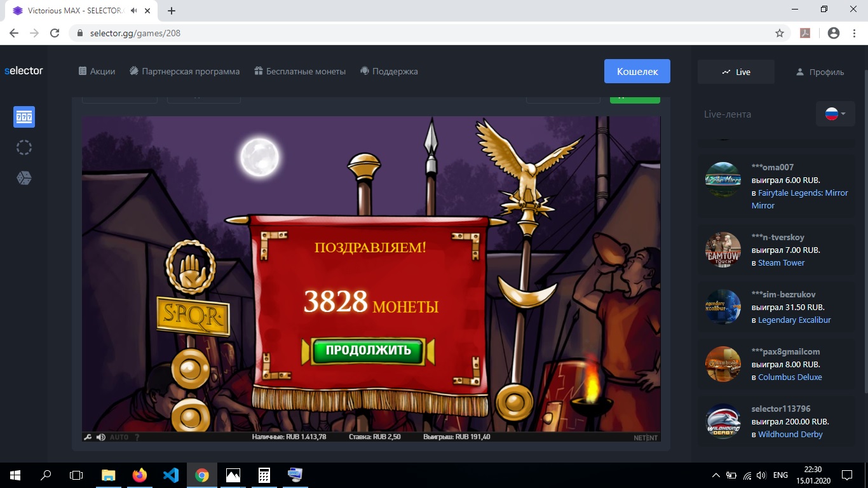The height and width of the screenshot is (488, 868).
Task: Click the Ставка: RUB 2,50 bet value
Action: pyautogui.click(x=375, y=437)
